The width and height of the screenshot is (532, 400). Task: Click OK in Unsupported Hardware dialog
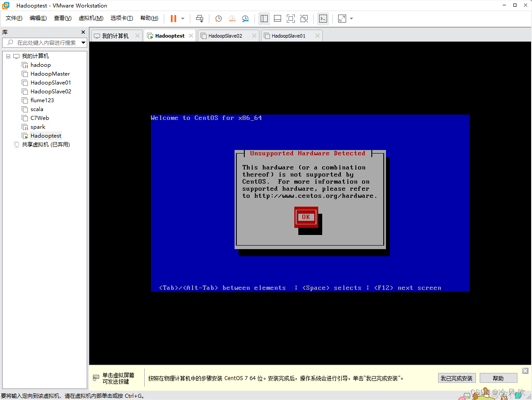tap(306, 217)
